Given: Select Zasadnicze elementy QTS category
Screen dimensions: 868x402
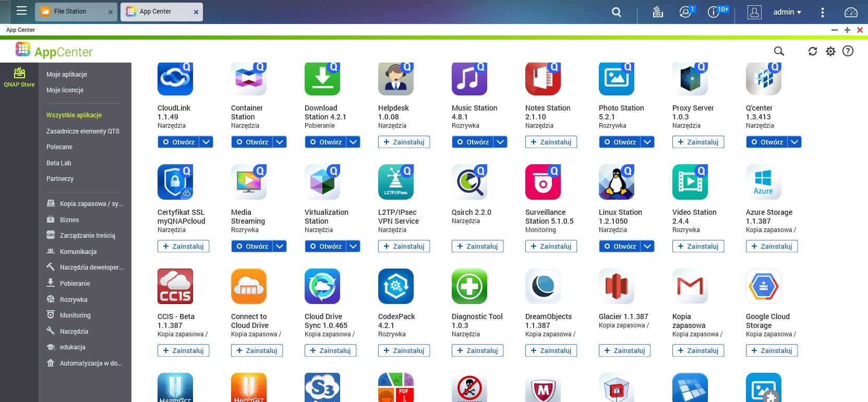Looking at the screenshot, I should point(83,131).
